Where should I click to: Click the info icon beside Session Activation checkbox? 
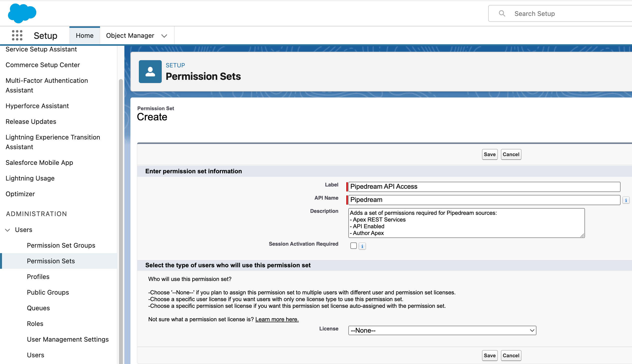[362, 246]
